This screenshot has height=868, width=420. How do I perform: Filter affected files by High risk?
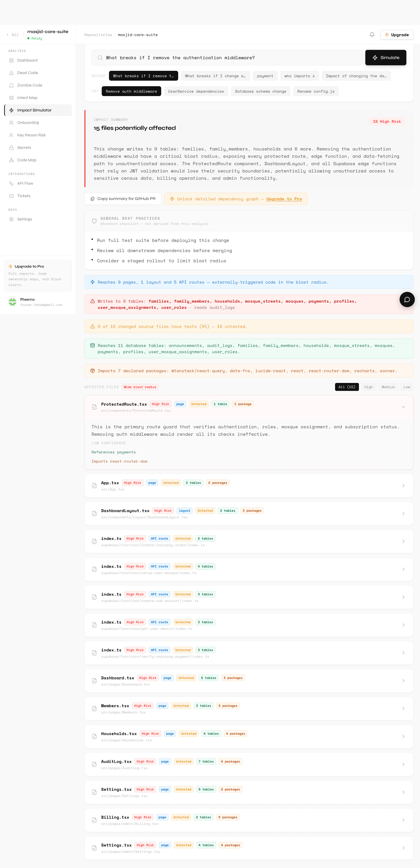(368, 387)
